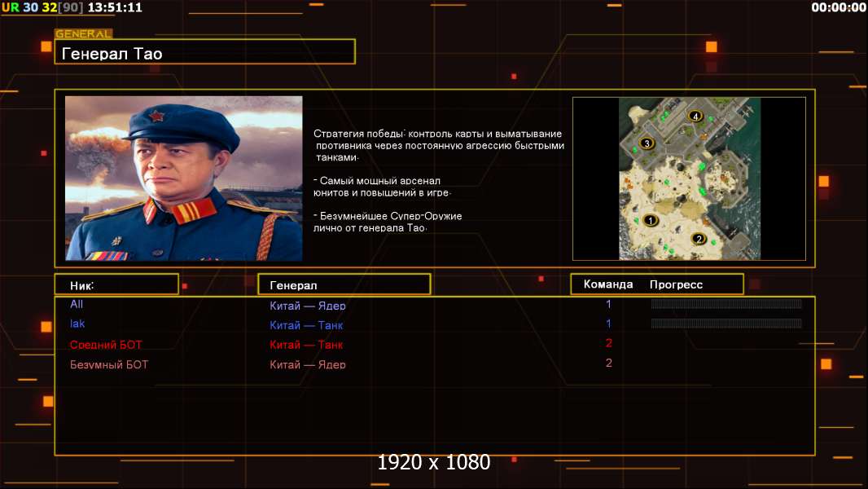Click the 13:51:11 clock readout

[x=115, y=7]
